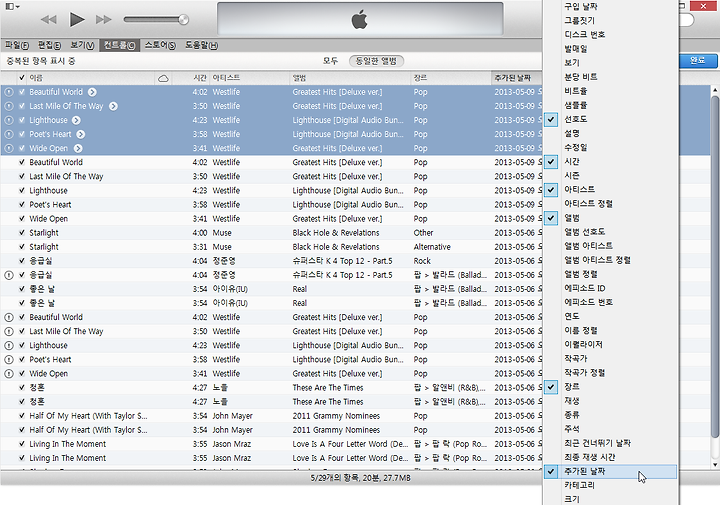
Task: Enable the 연도 column
Action: (x=610, y=316)
